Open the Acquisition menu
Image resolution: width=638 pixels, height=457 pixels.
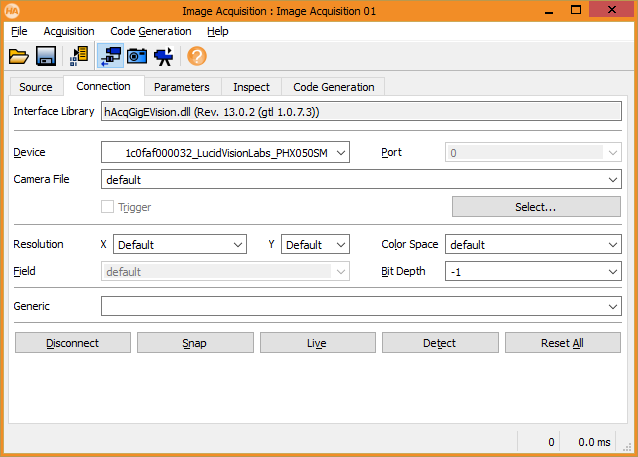69,31
